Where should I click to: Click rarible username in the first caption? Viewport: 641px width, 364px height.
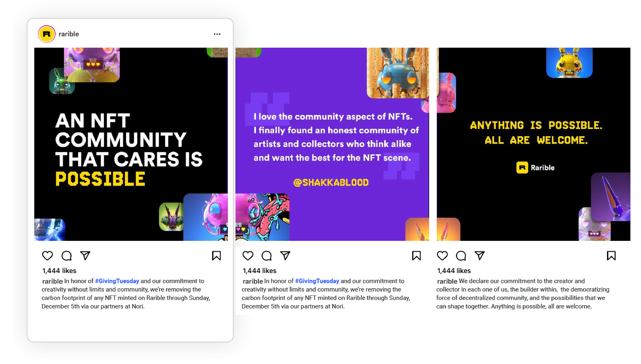point(52,281)
